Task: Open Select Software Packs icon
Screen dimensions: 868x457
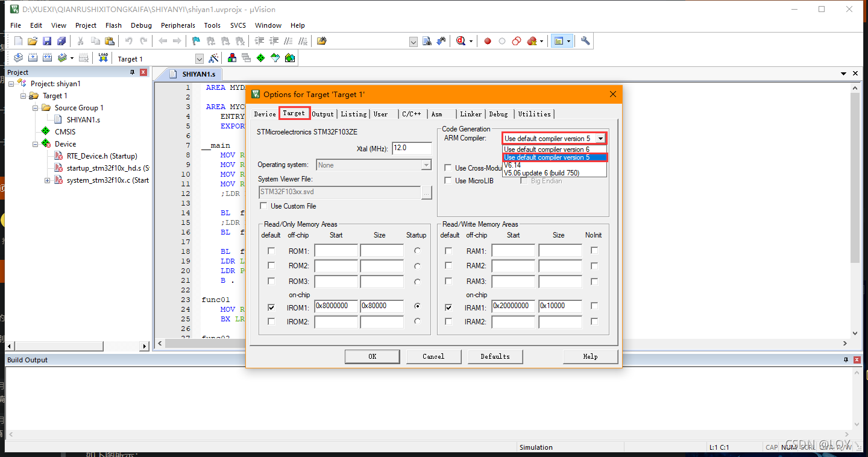Action: [x=275, y=58]
